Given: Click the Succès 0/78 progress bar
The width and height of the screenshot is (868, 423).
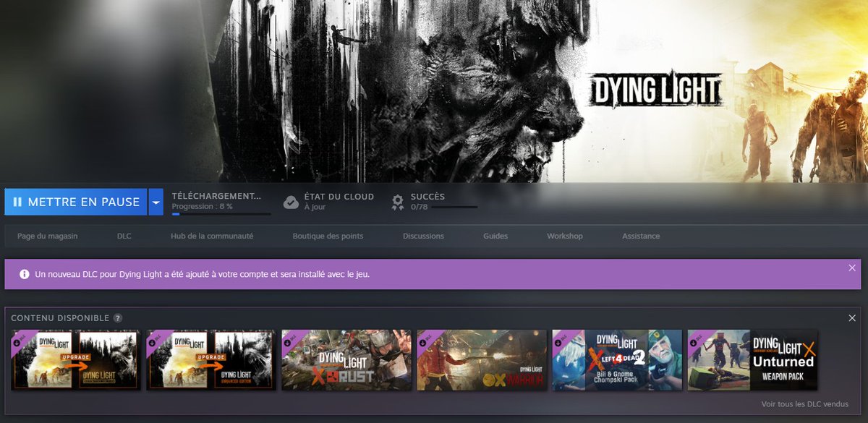Looking at the screenshot, I should [x=454, y=207].
